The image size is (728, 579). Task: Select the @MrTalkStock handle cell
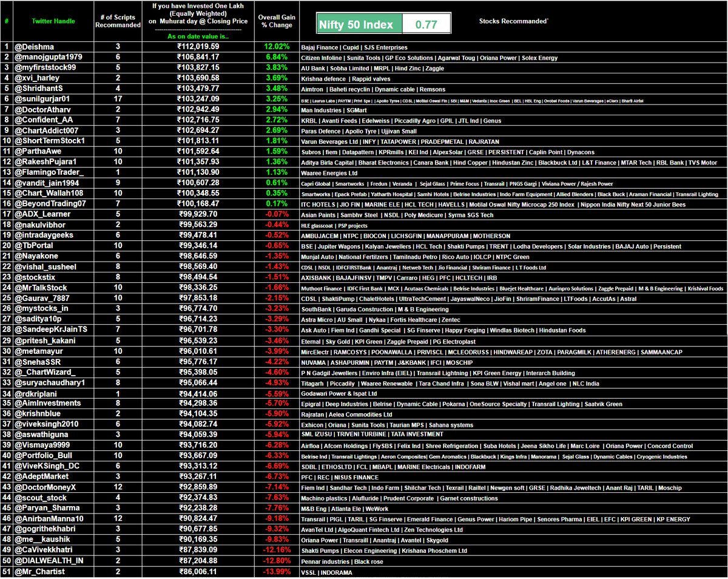[x=53, y=288]
